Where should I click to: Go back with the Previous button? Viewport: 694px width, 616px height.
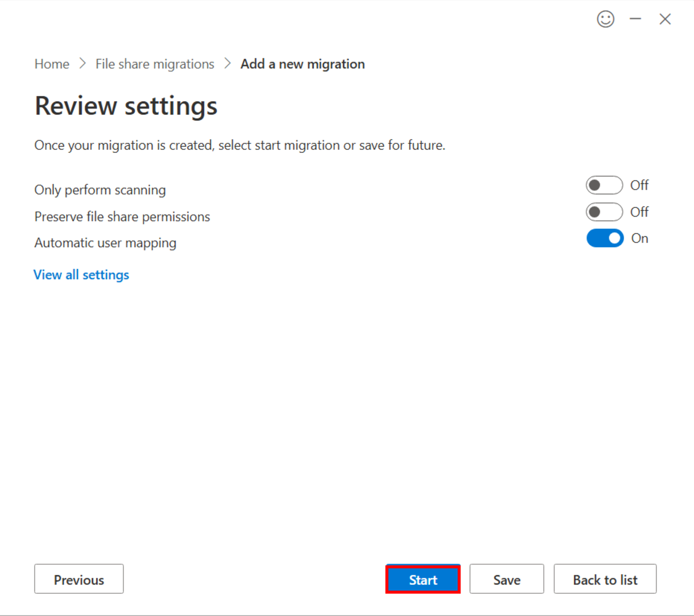coord(79,579)
